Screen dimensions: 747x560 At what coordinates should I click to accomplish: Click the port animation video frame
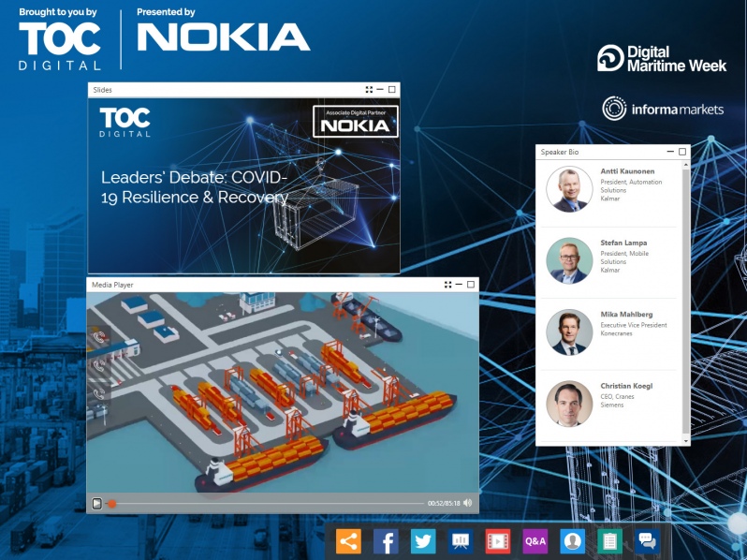pos(283,392)
